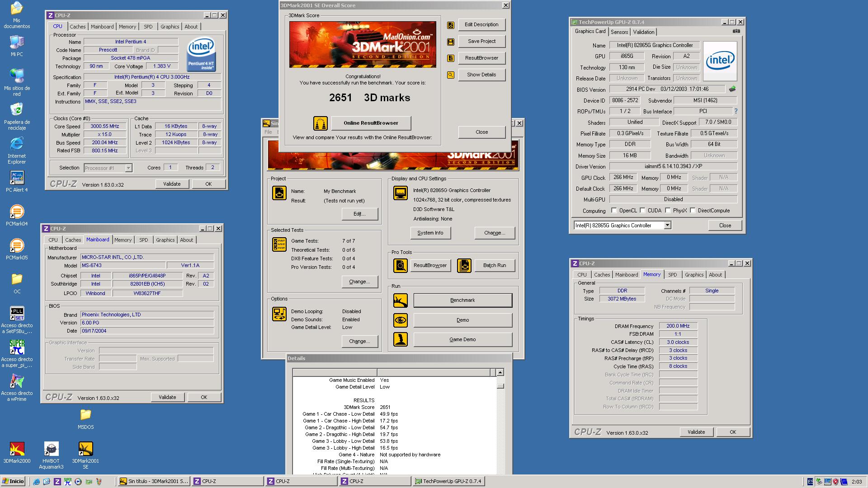Switch to Caches tab in CPU-Z CPU window

click(78, 27)
